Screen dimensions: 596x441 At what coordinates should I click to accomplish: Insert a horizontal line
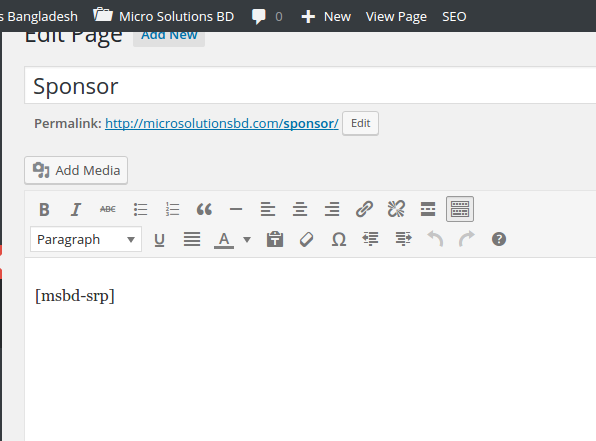click(x=236, y=209)
